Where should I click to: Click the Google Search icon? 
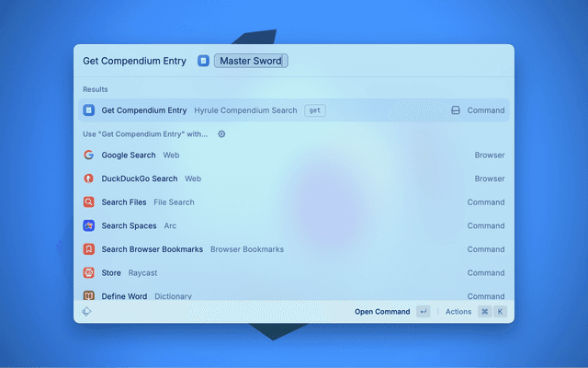(x=89, y=155)
